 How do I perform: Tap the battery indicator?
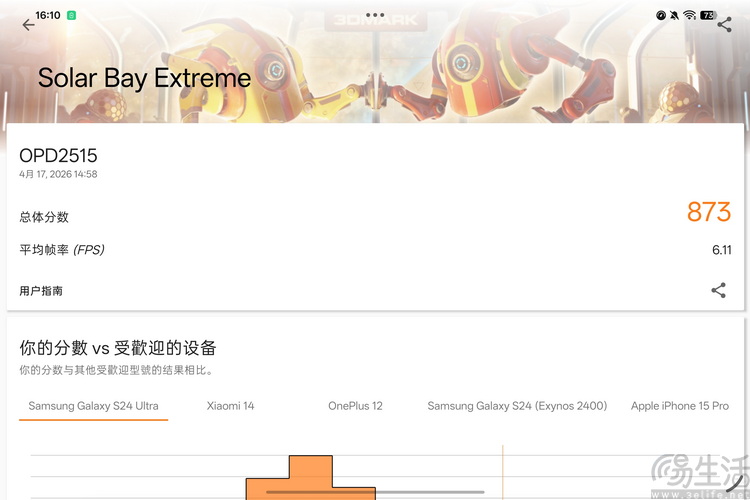(x=708, y=16)
